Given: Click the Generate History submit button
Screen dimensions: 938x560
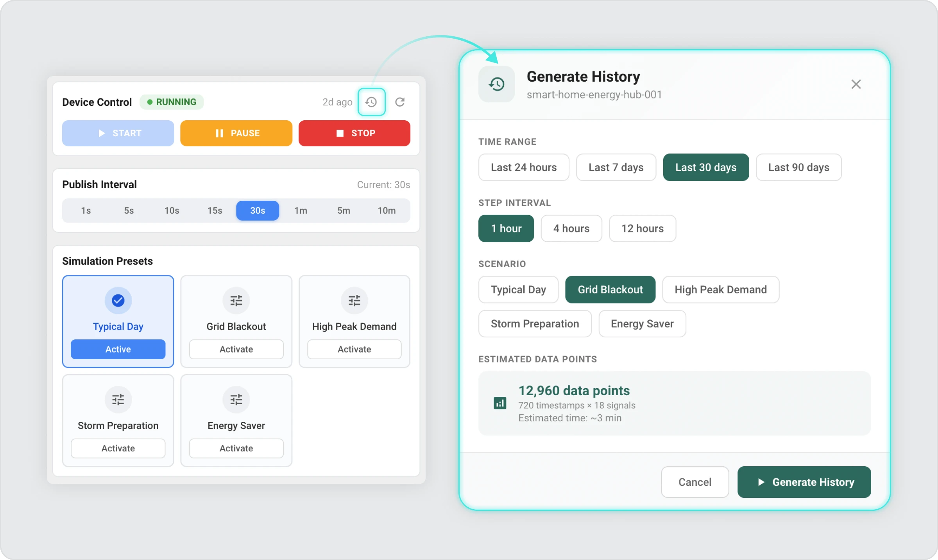Looking at the screenshot, I should coord(804,482).
